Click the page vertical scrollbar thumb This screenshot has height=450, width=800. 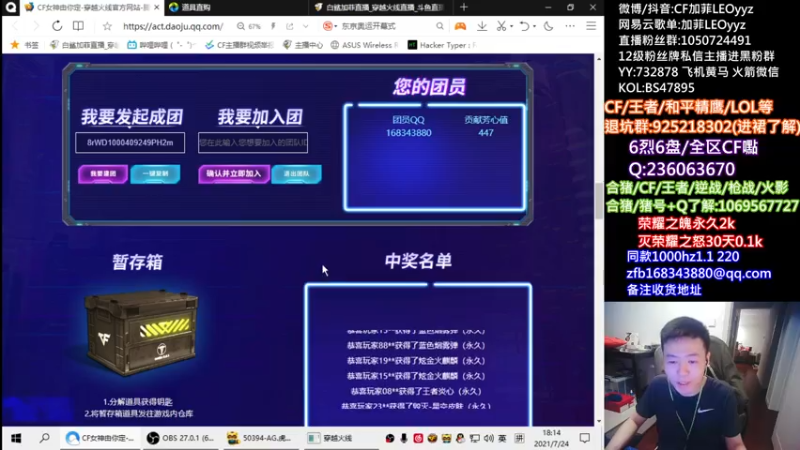598,201
